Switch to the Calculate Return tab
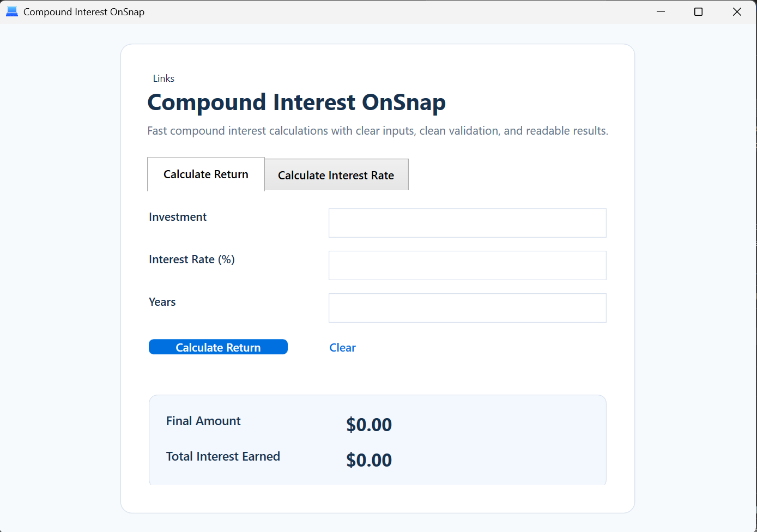Image resolution: width=757 pixels, height=532 pixels. coord(205,174)
